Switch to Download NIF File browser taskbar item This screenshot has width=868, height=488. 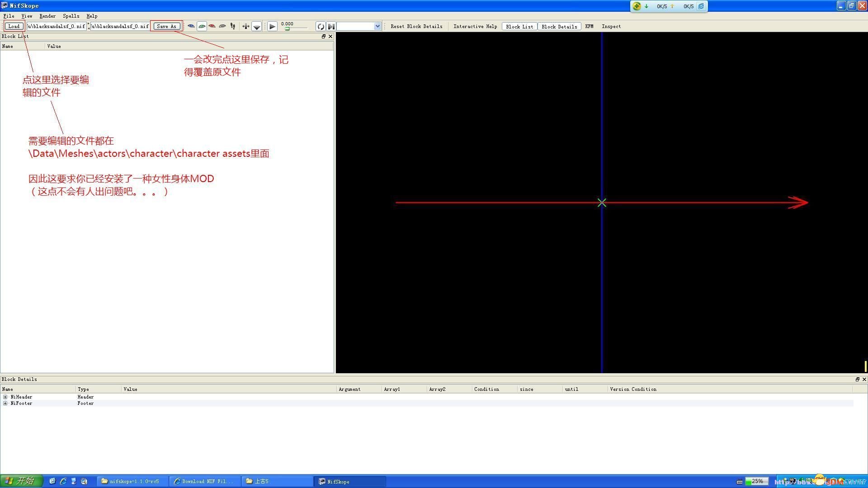click(x=205, y=481)
